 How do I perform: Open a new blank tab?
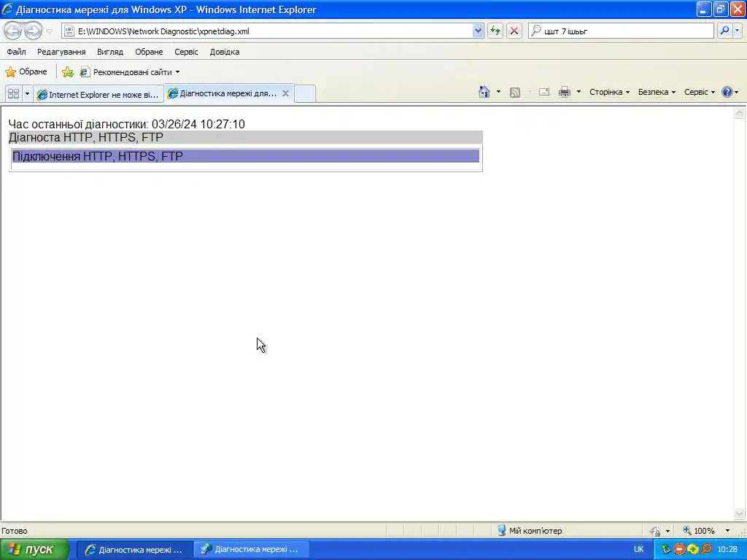tap(305, 94)
